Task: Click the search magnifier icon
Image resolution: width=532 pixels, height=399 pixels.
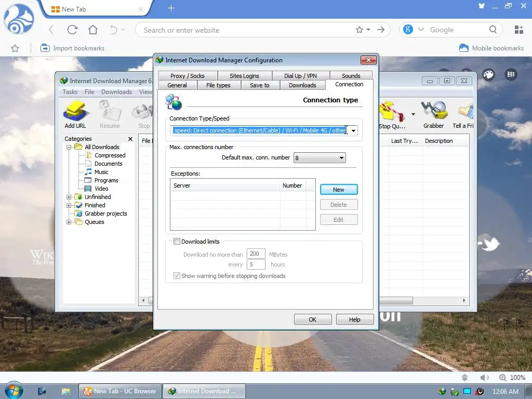Action: tap(493, 30)
